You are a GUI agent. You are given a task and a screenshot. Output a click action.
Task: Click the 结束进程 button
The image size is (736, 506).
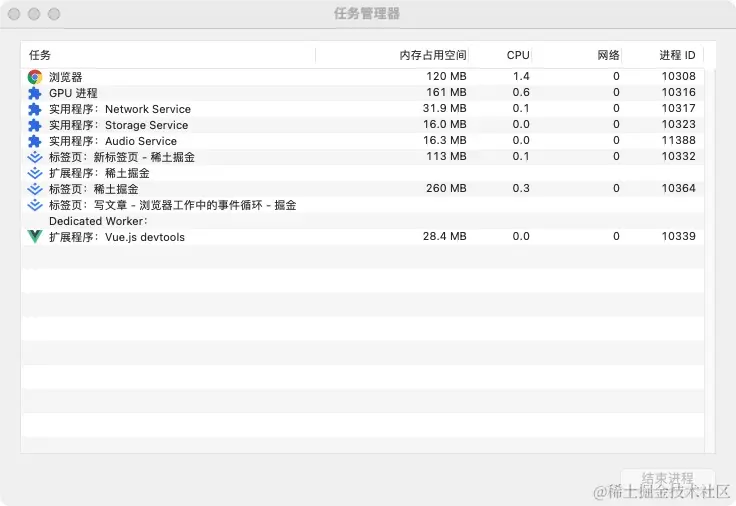(667, 479)
